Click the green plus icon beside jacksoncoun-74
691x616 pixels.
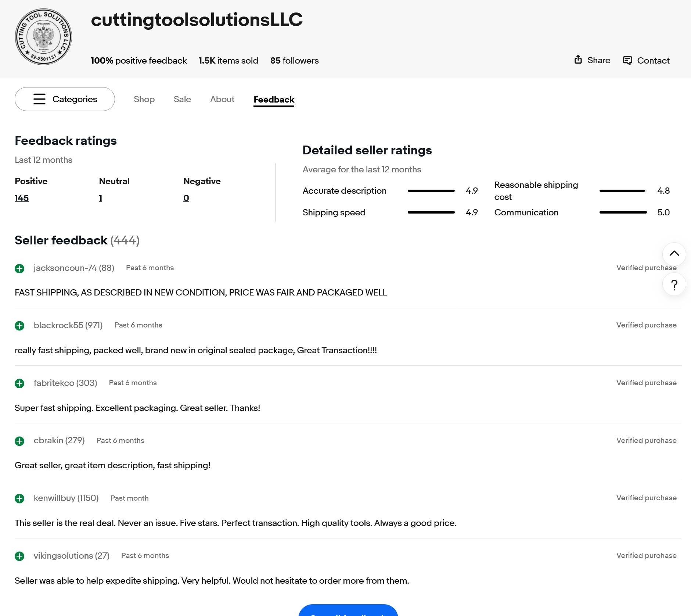click(x=19, y=269)
